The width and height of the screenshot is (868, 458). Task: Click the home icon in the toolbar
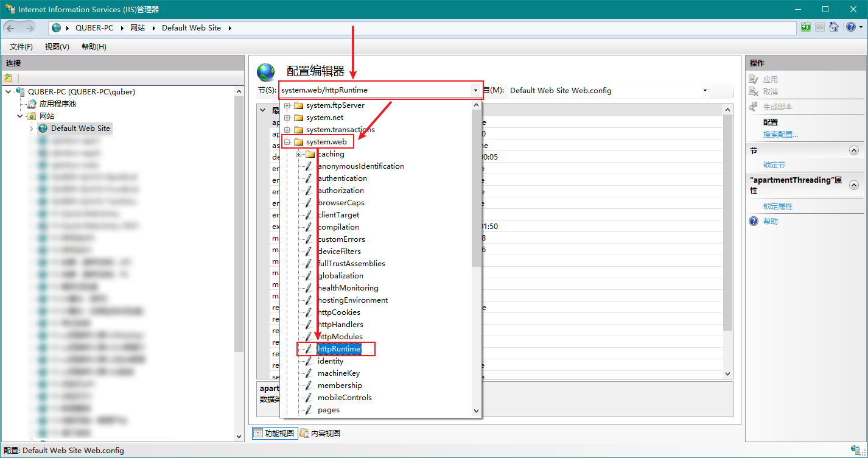[834, 27]
